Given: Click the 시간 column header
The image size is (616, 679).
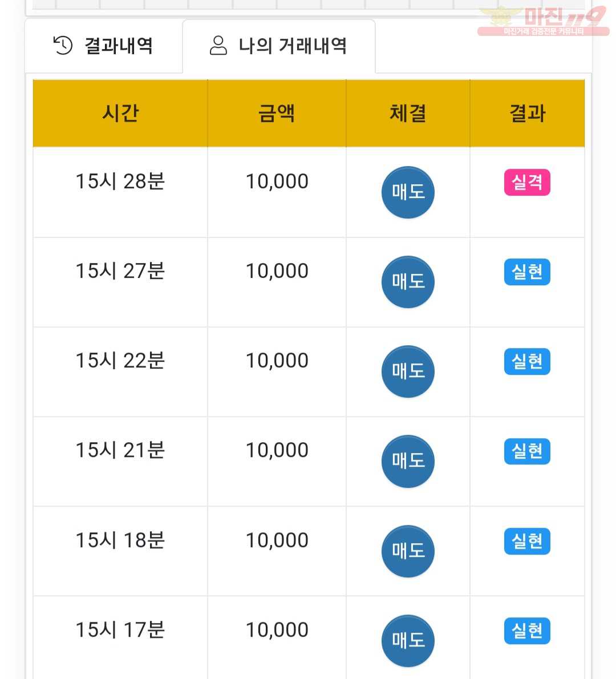Looking at the screenshot, I should point(120,114).
